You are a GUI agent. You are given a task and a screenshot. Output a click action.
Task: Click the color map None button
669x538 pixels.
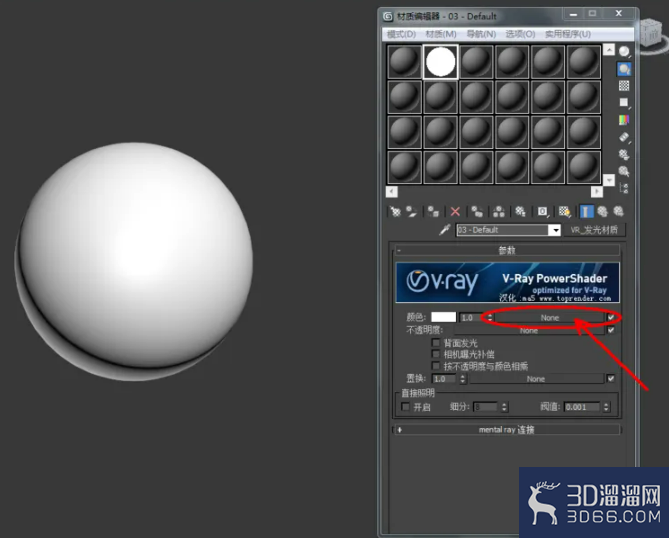point(550,318)
